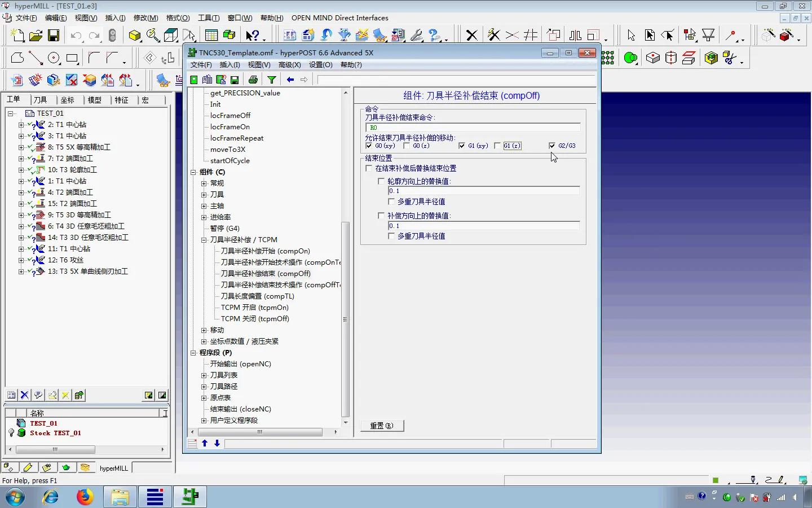
Task: Expand the 移动 node in the component tree
Action: click(202, 330)
